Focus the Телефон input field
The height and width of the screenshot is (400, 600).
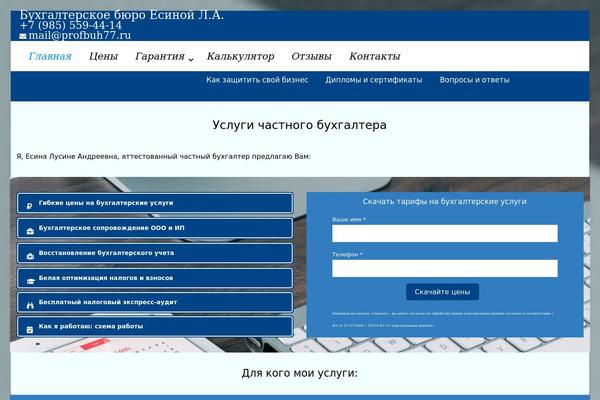tap(445, 268)
